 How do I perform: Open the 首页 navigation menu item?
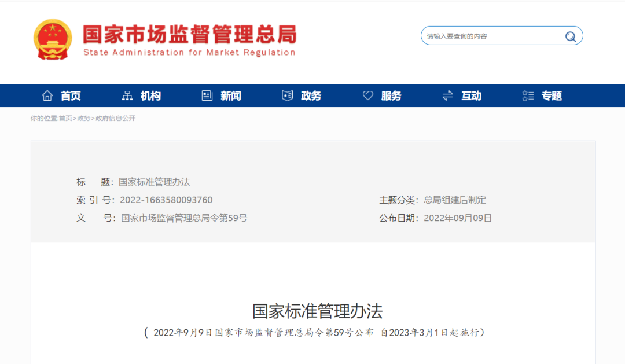71,95
